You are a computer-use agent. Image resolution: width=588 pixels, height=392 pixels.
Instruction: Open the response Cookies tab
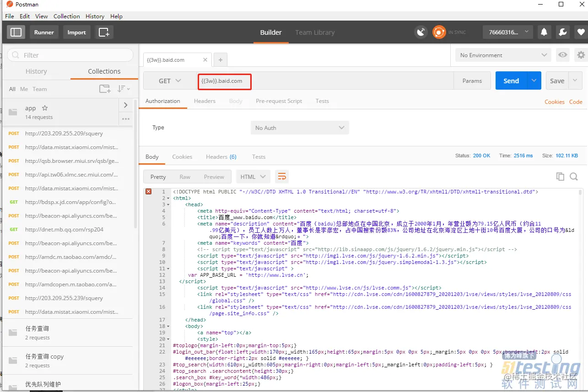click(x=182, y=156)
